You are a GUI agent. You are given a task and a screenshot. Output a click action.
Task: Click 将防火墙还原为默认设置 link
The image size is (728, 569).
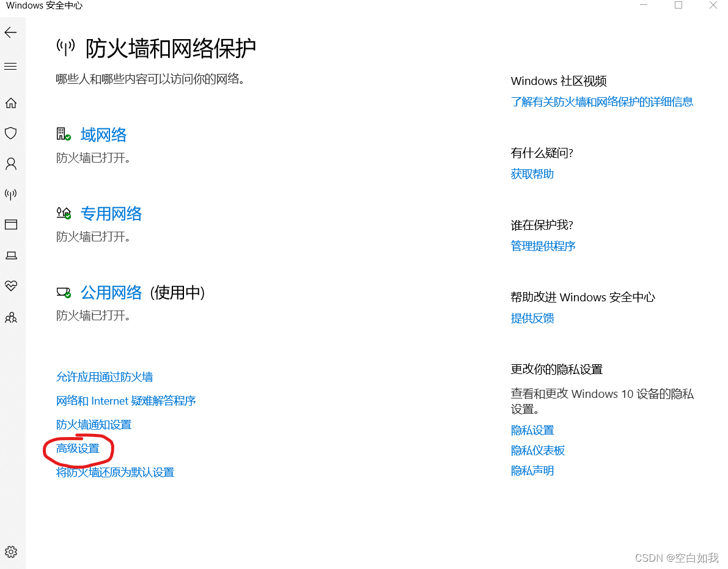tap(115, 472)
